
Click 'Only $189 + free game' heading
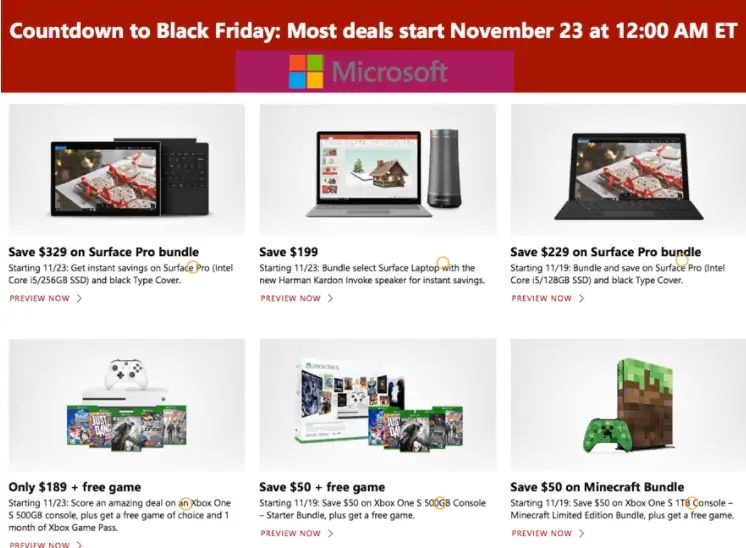[75, 487]
